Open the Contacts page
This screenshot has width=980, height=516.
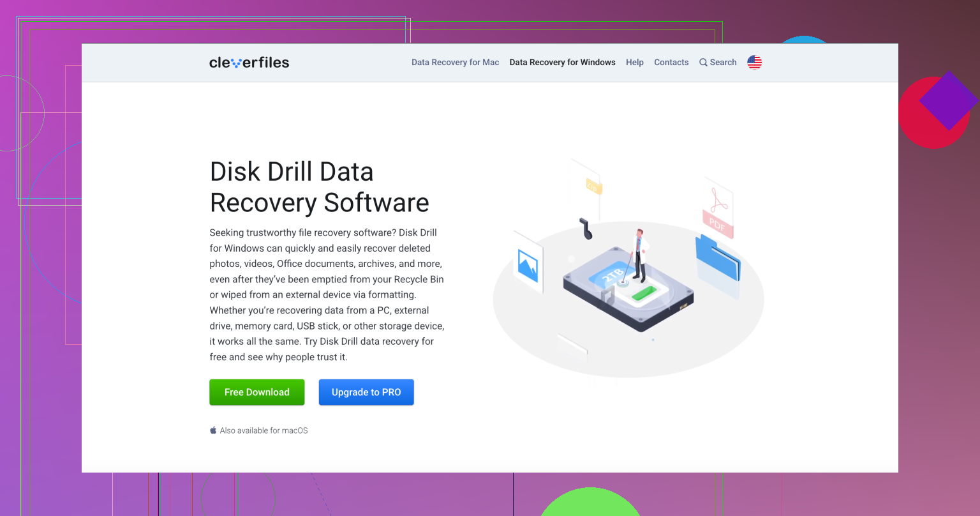671,62
